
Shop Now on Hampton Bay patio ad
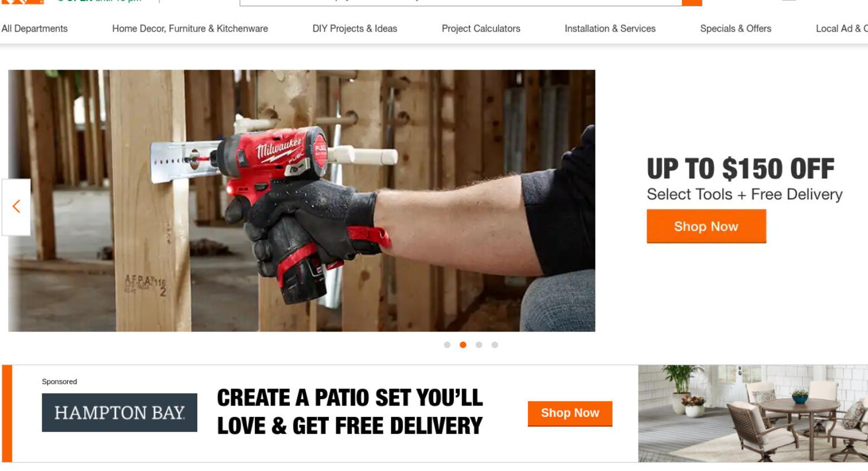coord(570,413)
